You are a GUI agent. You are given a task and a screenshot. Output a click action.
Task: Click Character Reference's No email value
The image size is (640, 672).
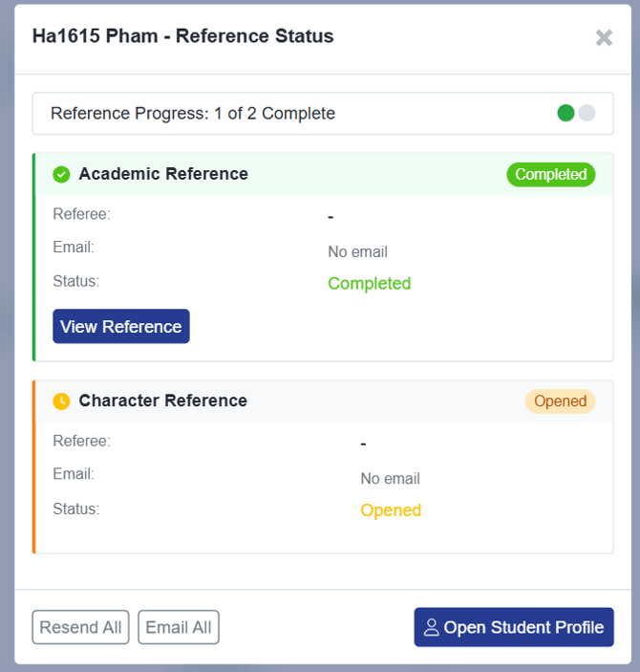[391, 478]
